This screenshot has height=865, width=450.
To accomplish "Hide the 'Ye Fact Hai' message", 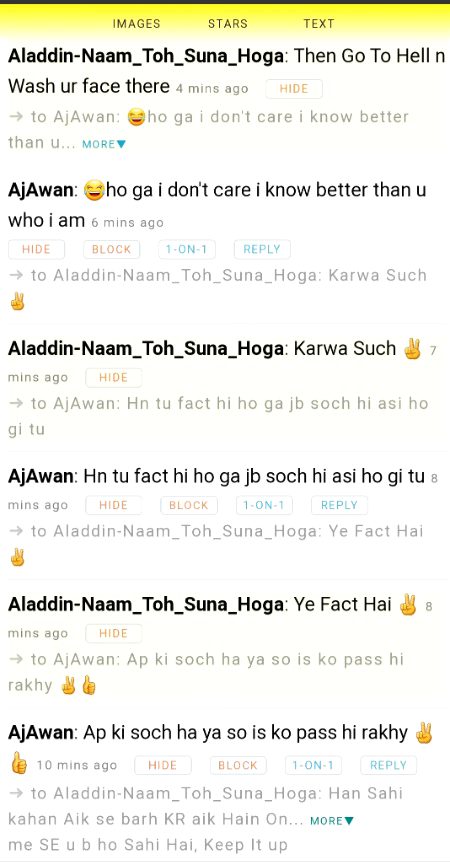I will pyautogui.click(x=114, y=633).
